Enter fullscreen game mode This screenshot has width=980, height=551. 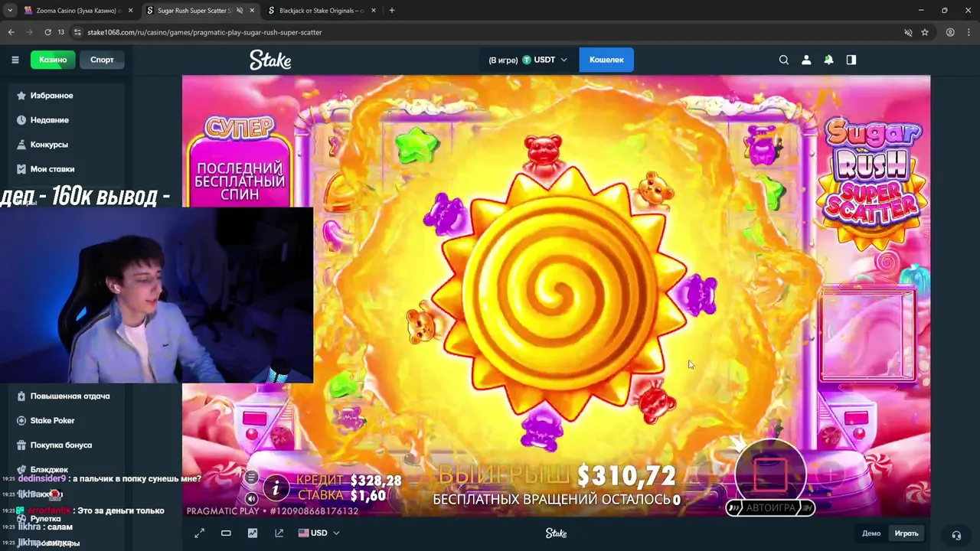tap(199, 533)
